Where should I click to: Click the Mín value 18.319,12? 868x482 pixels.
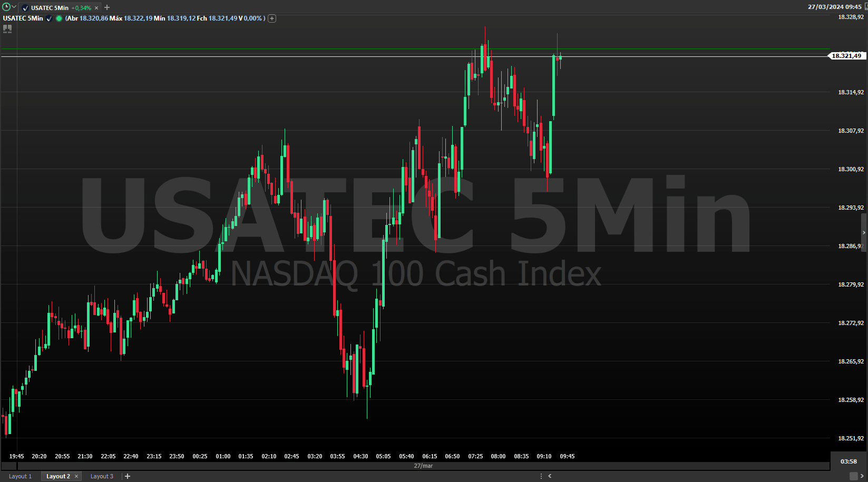181,18
